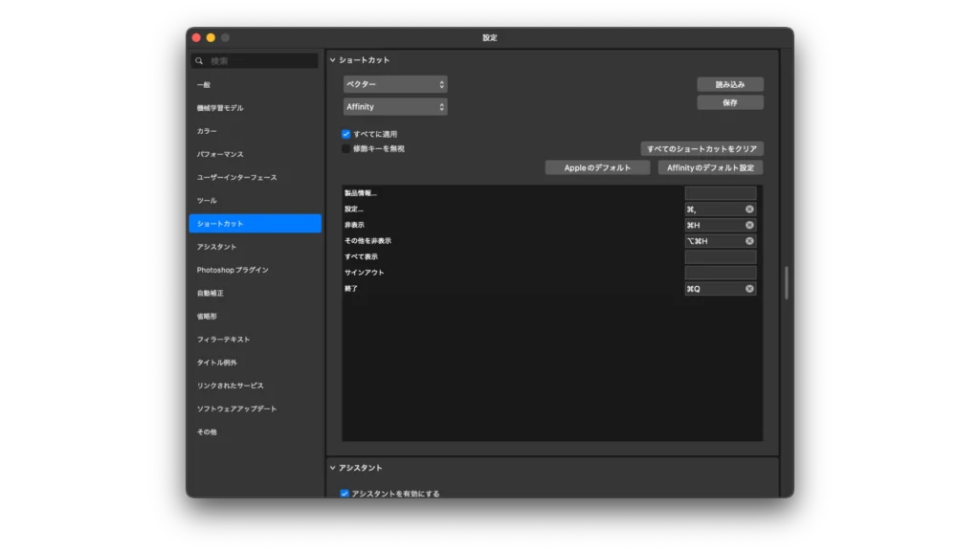The image size is (980, 551).
Task: Delete the 終了 shortcut via the × icon
Action: point(750,288)
